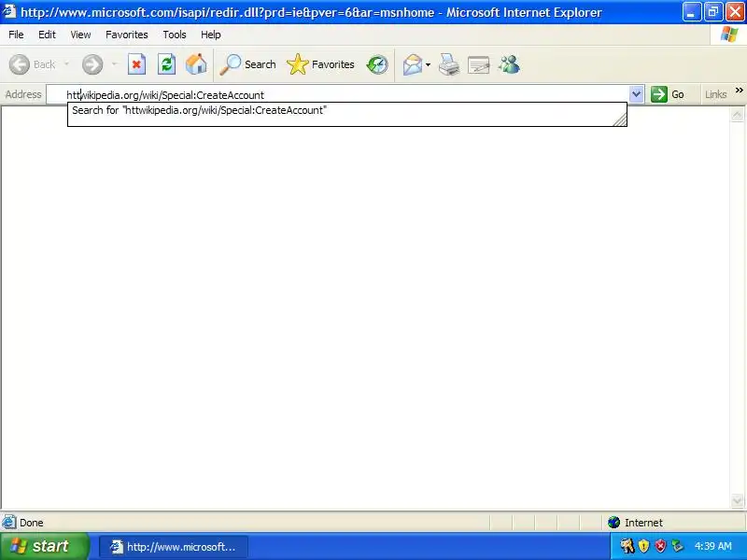Image resolution: width=747 pixels, height=560 pixels.
Task: Select the microsoft.com taskbar window button
Action: click(174, 547)
